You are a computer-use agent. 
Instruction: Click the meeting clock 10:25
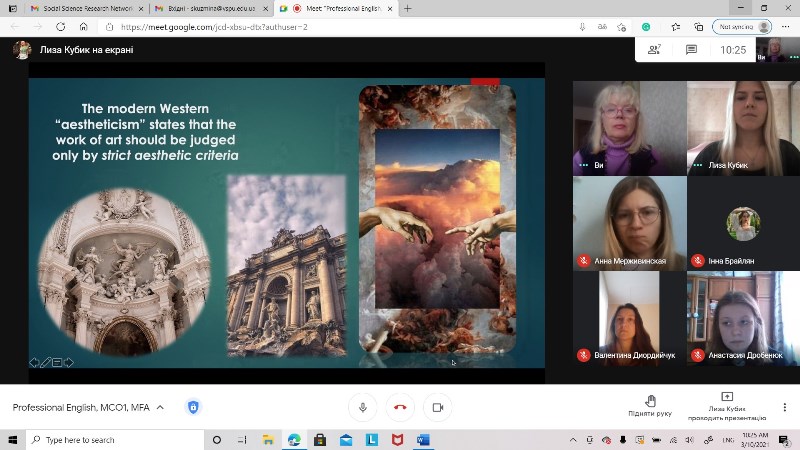[x=733, y=50]
